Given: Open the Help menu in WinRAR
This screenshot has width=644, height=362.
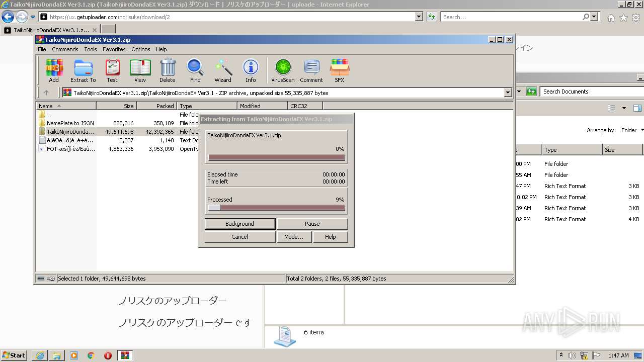Looking at the screenshot, I should coord(161,49).
